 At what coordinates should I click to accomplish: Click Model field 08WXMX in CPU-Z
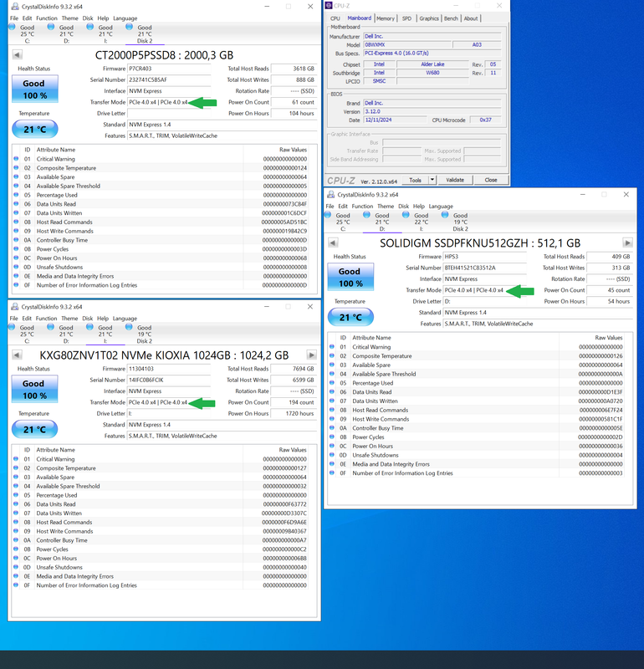[x=406, y=44]
